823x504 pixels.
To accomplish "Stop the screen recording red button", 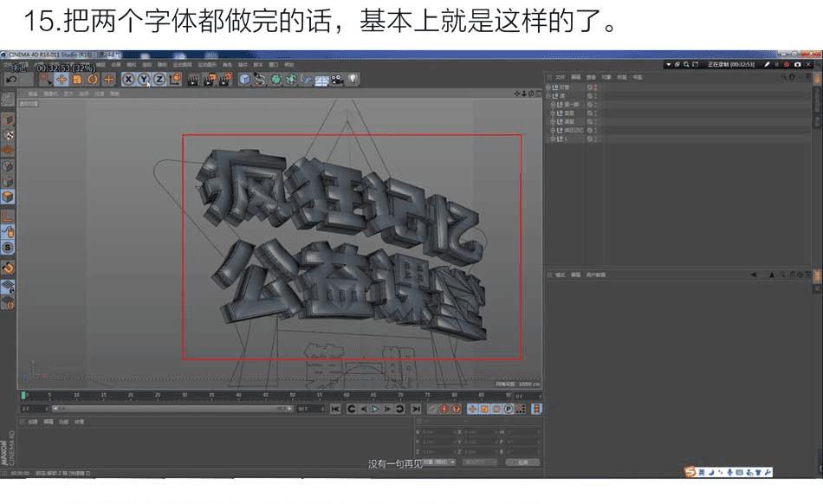I will point(787,64).
